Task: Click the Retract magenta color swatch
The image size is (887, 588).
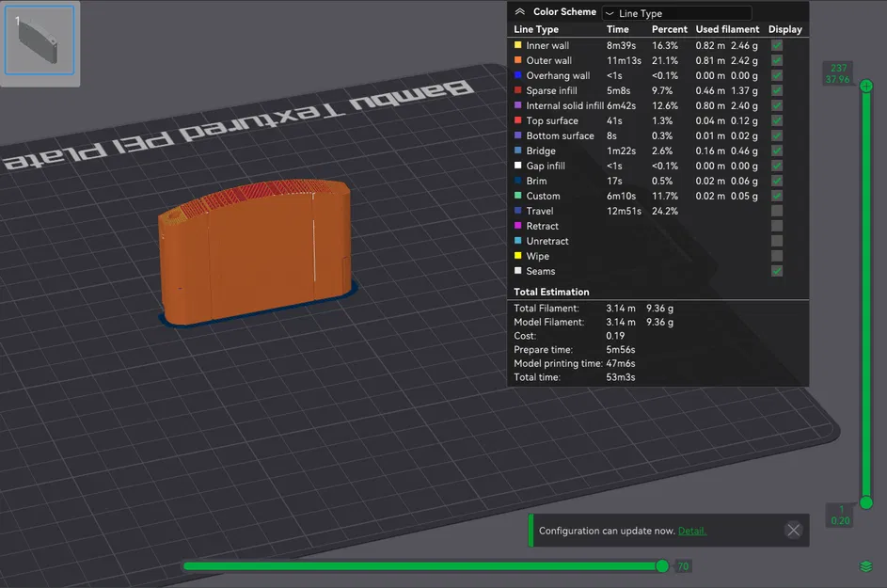Action: (517, 225)
